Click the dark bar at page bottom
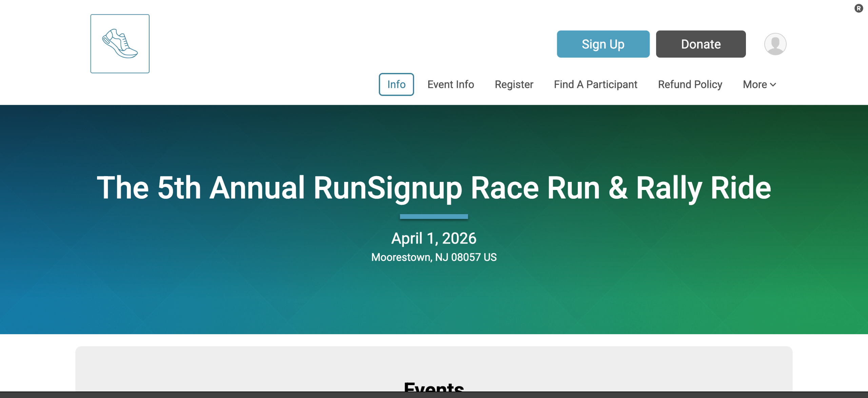Screen dimensions: 868x398 point(434,395)
